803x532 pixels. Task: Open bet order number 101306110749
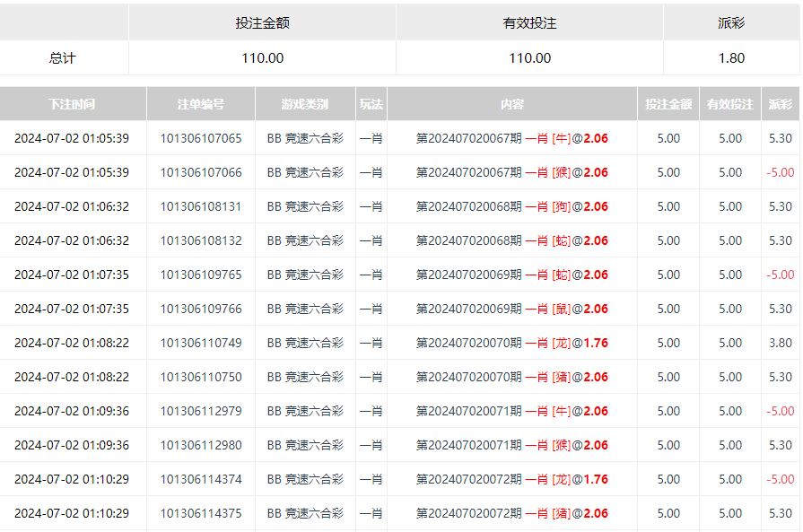[x=201, y=343]
